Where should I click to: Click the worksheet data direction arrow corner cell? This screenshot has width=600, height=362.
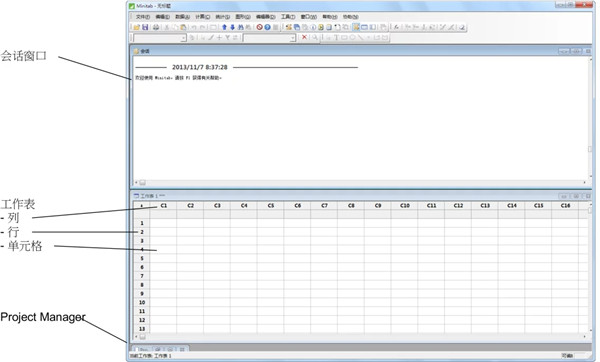pyautogui.click(x=142, y=205)
